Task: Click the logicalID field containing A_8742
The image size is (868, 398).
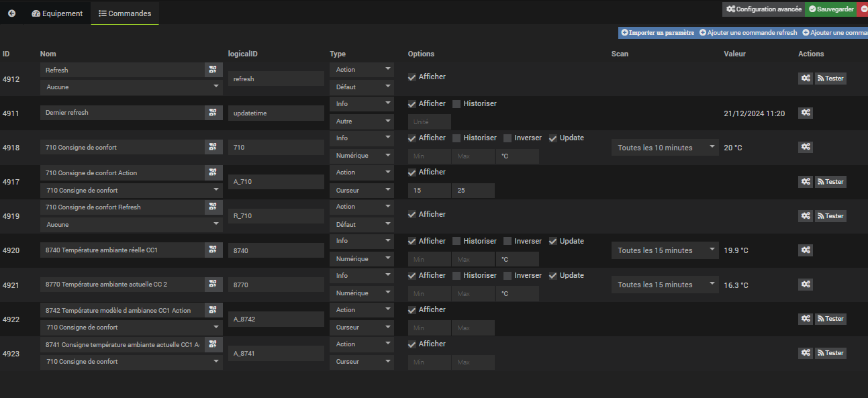Action: pos(276,319)
